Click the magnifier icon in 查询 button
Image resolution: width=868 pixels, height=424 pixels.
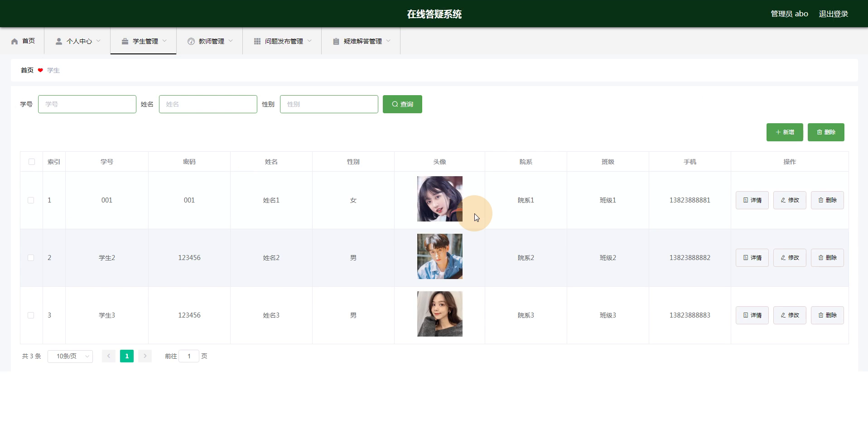click(x=395, y=104)
